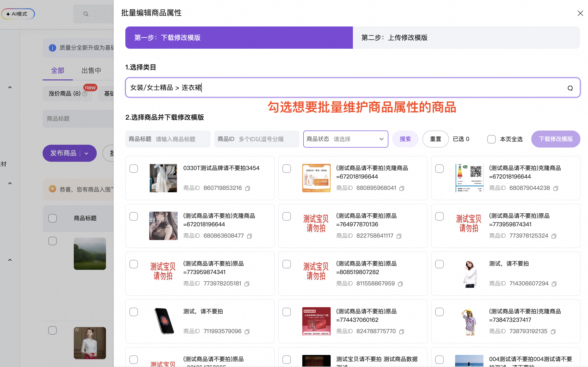Check product with ID 822758641117
The height and width of the screenshot is (367, 588).
[x=286, y=216]
